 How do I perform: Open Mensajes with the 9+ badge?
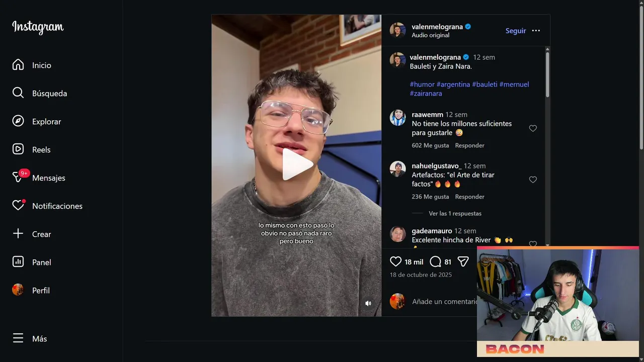click(x=39, y=177)
